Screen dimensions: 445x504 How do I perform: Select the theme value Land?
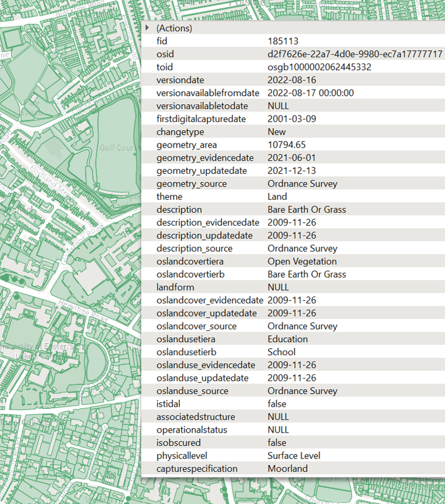(277, 197)
